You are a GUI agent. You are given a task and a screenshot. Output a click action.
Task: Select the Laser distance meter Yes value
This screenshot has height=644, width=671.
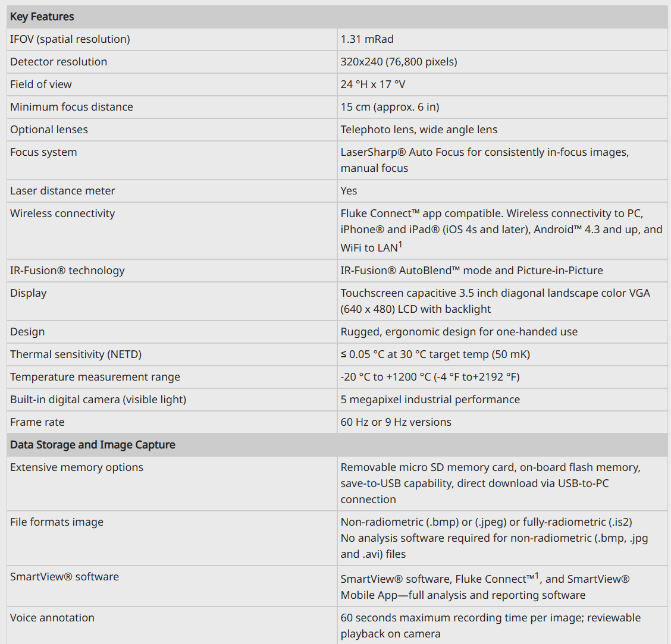(349, 191)
